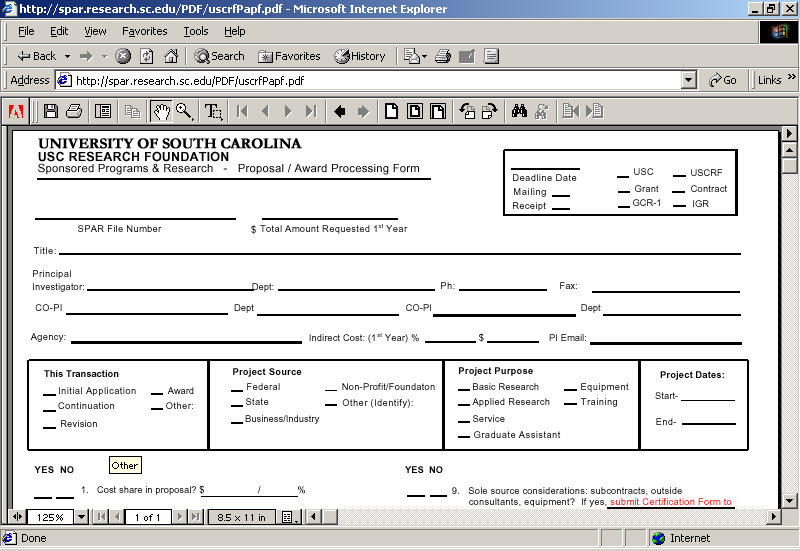Save a copy of the PDF

point(51,111)
